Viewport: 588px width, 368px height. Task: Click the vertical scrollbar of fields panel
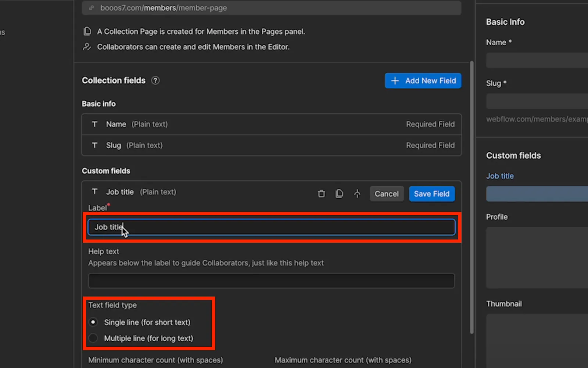[x=472, y=198]
